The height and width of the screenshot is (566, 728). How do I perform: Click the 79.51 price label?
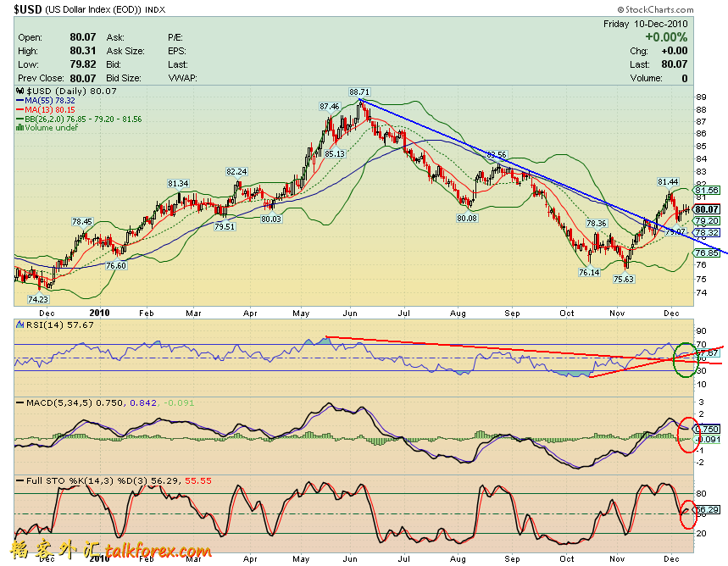[x=225, y=226]
